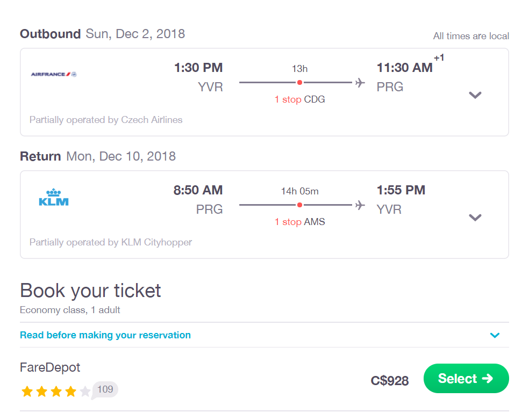Click the C$928 price
The width and height of the screenshot is (529, 420).
389,381
